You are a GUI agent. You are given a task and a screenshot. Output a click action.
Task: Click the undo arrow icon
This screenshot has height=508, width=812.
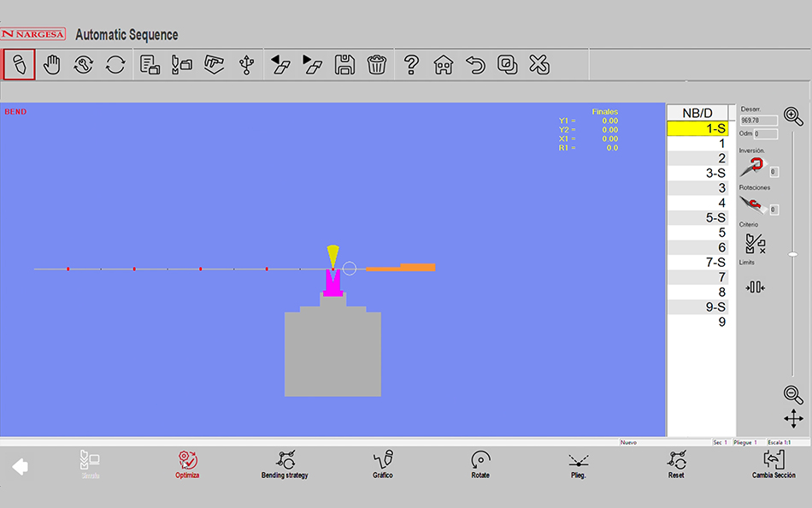(x=475, y=65)
